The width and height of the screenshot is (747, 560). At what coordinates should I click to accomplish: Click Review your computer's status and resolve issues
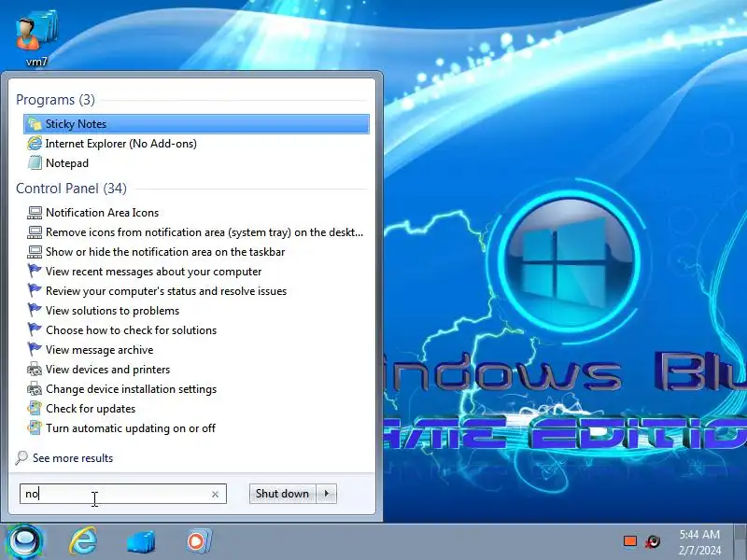[x=196, y=290]
